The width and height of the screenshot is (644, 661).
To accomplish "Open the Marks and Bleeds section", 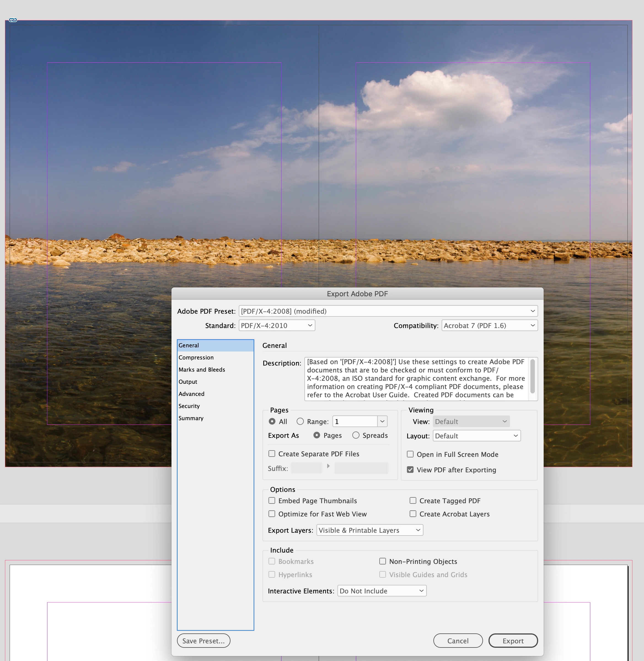I will pos(202,370).
